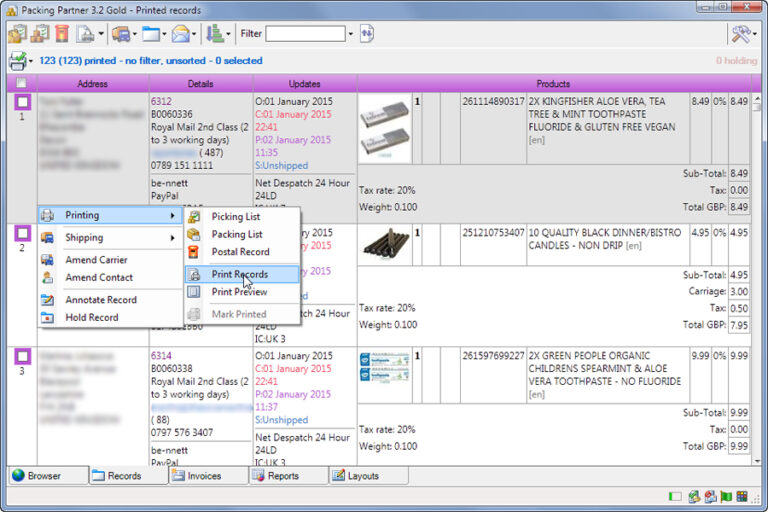Click the refresh icon beside the Filter box
This screenshot has height=512, width=768.
(367, 34)
